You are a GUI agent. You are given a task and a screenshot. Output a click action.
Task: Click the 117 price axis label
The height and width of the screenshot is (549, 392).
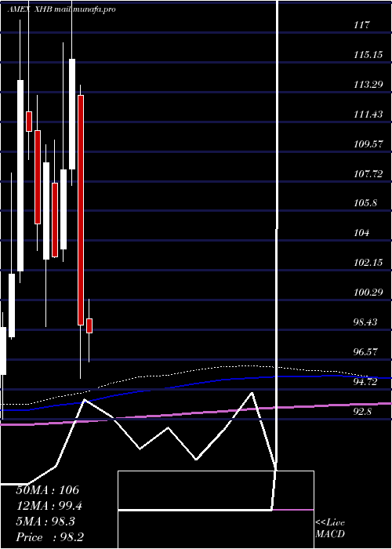(362, 25)
